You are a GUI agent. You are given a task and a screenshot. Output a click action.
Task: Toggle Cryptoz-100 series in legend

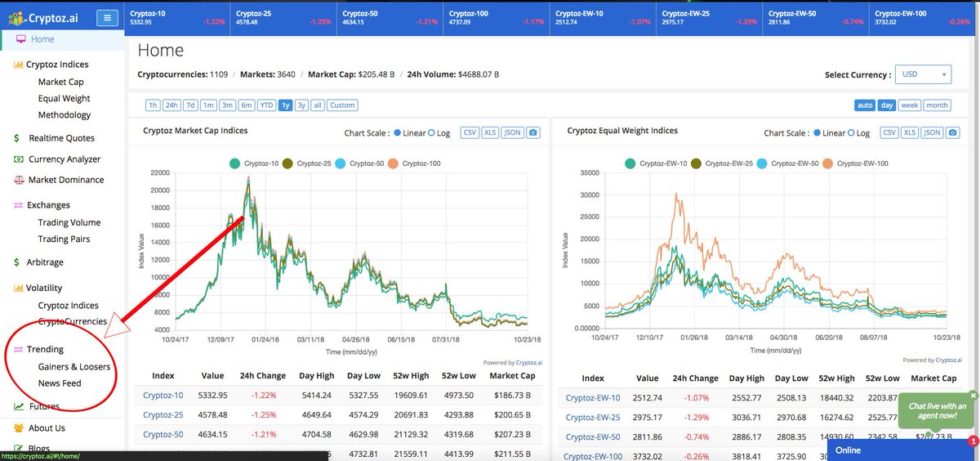[416, 163]
